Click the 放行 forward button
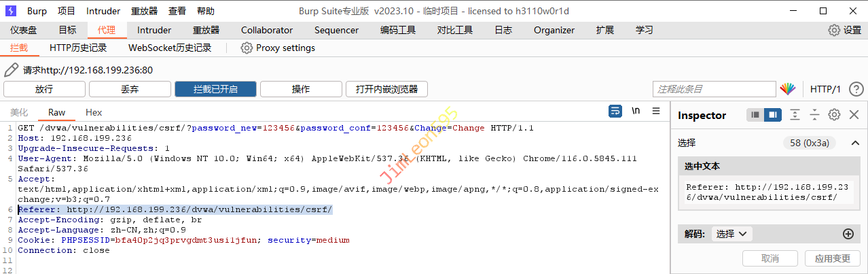 [44, 89]
